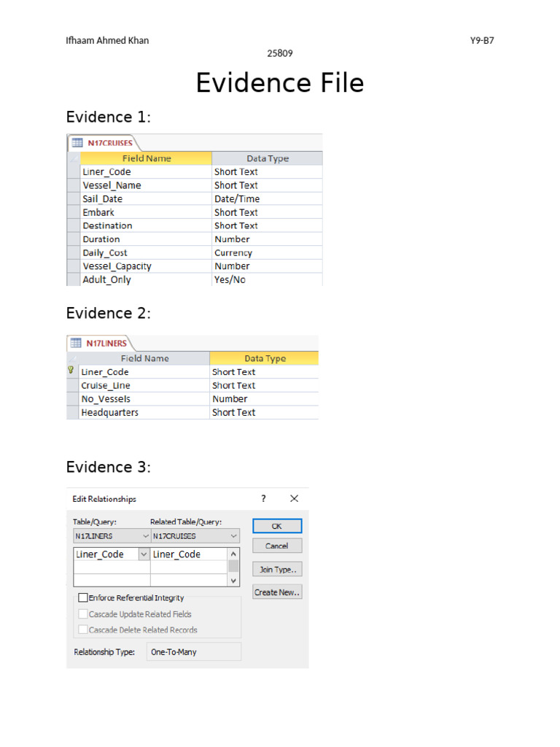Viewport: 560px width, 747px height.
Task: Select the Vessel_Name field row
Action: 195,185
